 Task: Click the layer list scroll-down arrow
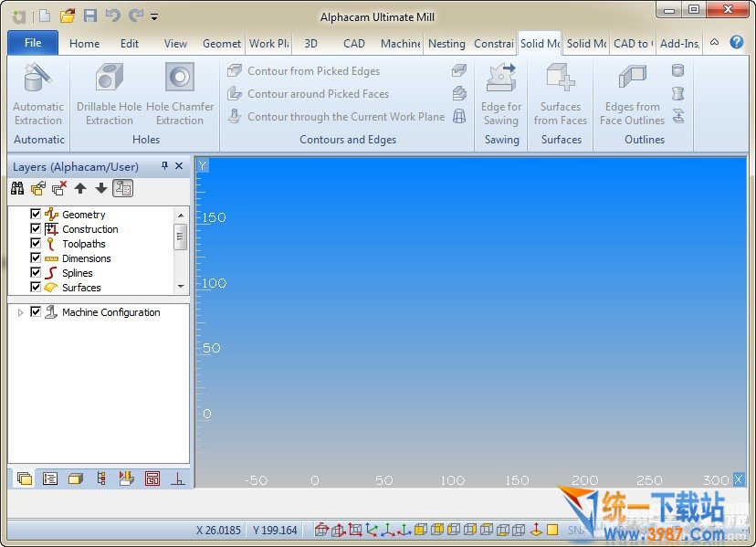[x=181, y=287]
